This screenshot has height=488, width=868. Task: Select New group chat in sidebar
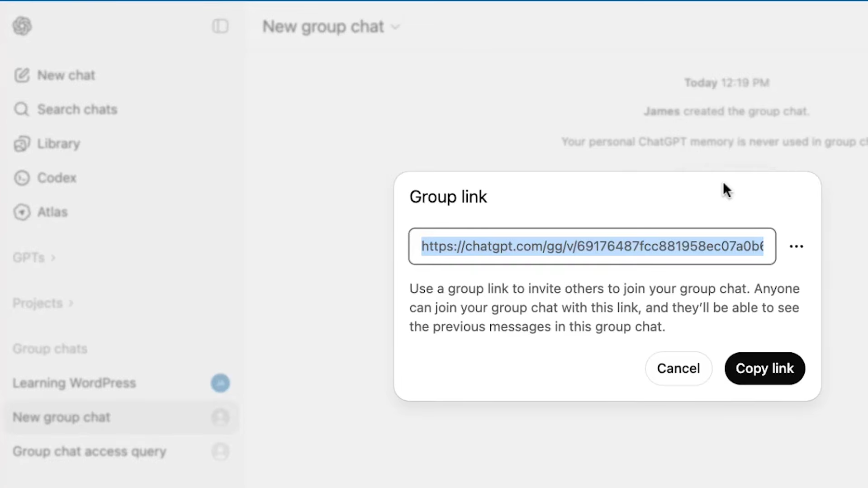pyautogui.click(x=62, y=417)
